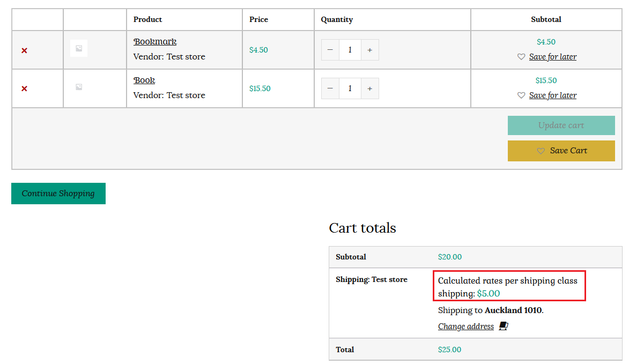Image resolution: width=629 pixels, height=364 pixels.
Task: Click the Save Cart button
Action: pyautogui.click(x=561, y=151)
